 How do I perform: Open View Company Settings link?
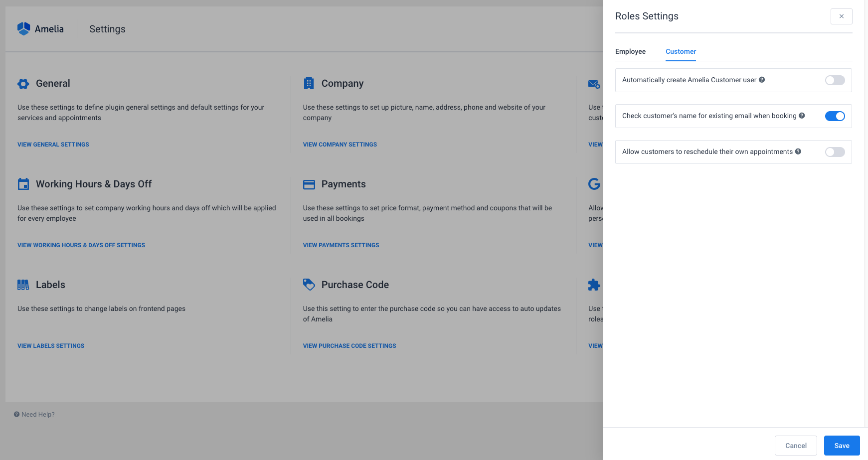click(x=340, y=145)
